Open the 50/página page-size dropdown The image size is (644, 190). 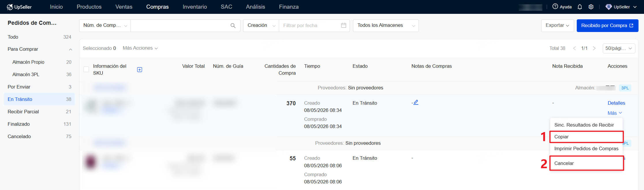click(x=619, y=48)
